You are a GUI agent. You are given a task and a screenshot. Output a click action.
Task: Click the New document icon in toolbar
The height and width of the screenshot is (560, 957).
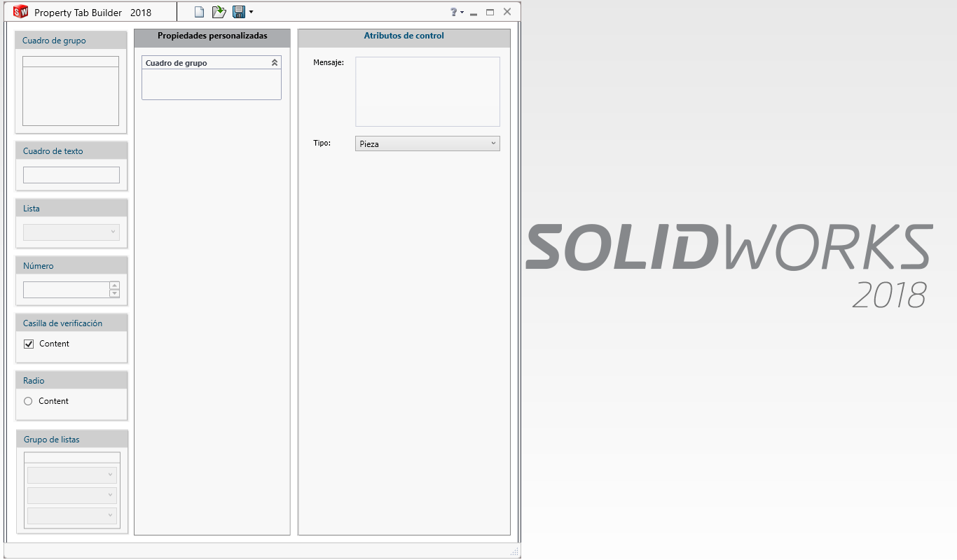[x=200, y=12]
